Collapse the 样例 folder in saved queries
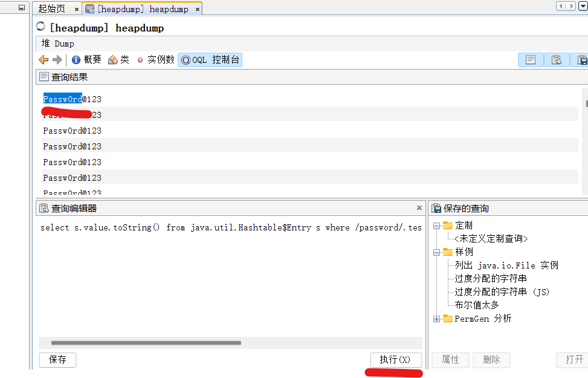Image resolution: width=588 pixels, height=378 pixels. pyautogui.click(x=436, y=252)
